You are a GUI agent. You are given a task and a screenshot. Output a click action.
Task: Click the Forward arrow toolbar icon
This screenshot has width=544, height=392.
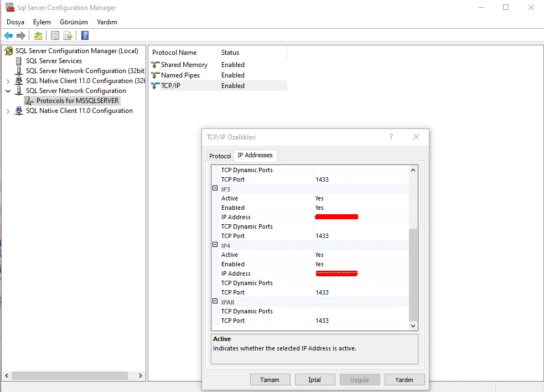point(21,35)
